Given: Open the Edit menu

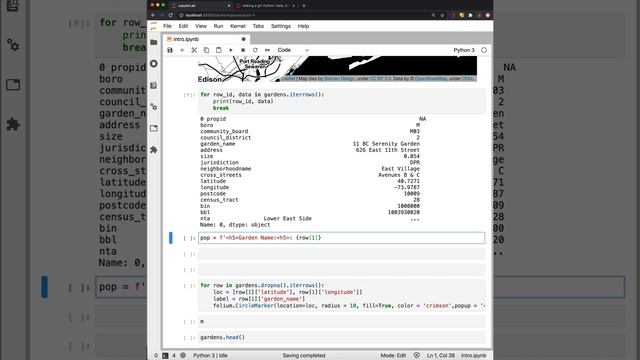Looking at the screenshot, I should pos(183,26).
